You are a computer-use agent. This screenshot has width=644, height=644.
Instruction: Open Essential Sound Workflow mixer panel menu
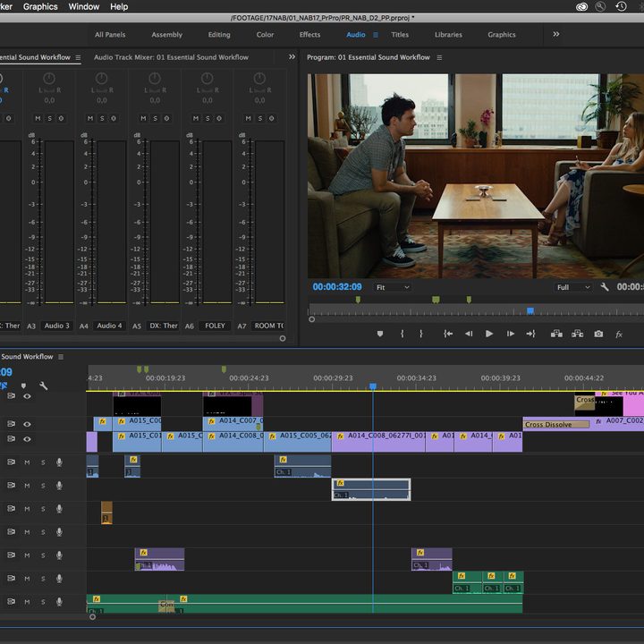coord(78,57)
